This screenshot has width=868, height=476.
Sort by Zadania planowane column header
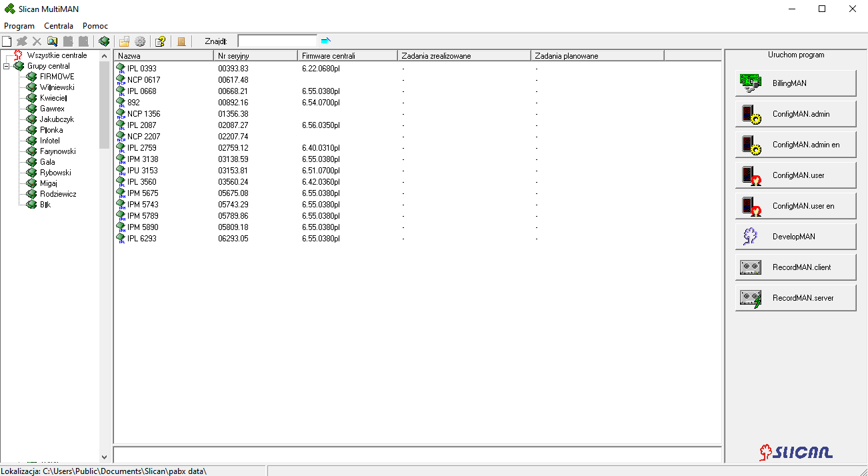tap(598, 55)
